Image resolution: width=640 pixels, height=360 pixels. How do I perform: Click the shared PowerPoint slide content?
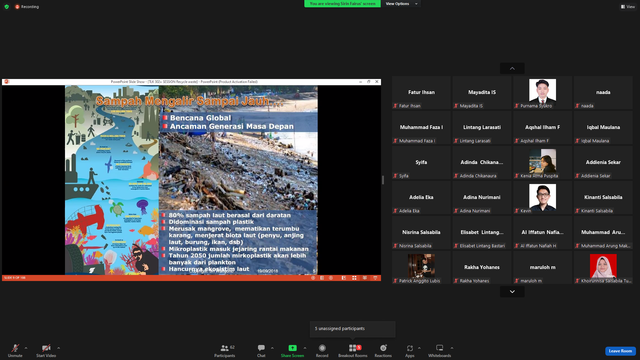[x=191, y=180]
